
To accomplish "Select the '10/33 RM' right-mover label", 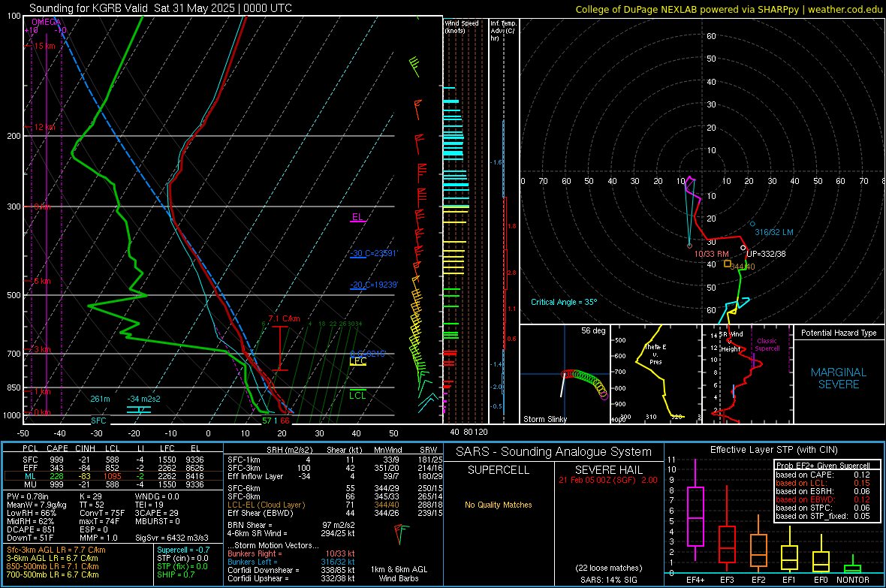I will click(x=711, y=255).
